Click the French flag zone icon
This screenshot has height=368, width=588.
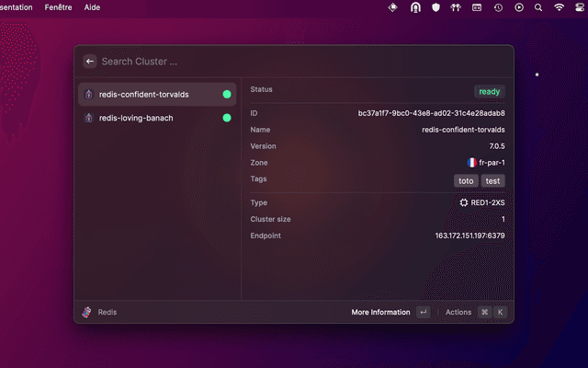click(472, 163)
